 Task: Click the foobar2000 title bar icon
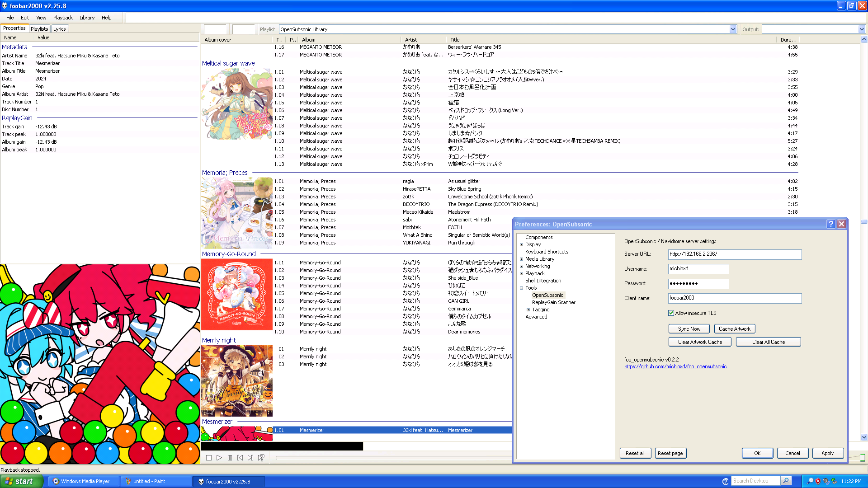click(x=5, y=6)
